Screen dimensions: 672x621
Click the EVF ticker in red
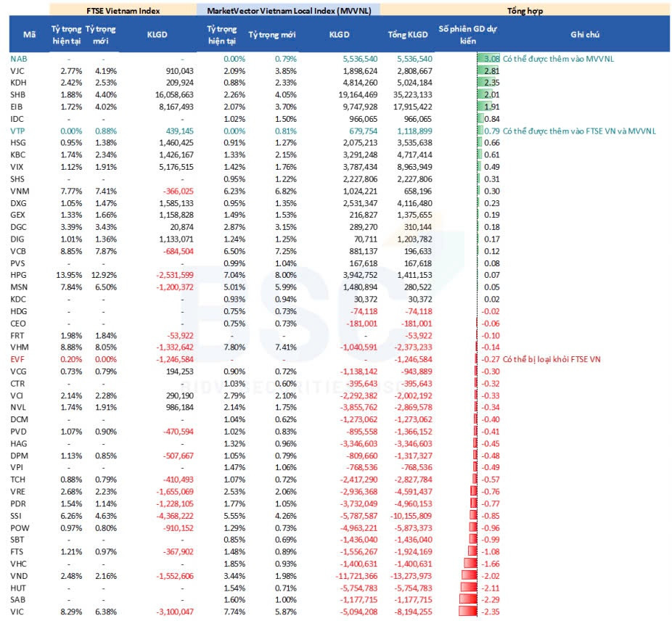click(x=17, y=359)
